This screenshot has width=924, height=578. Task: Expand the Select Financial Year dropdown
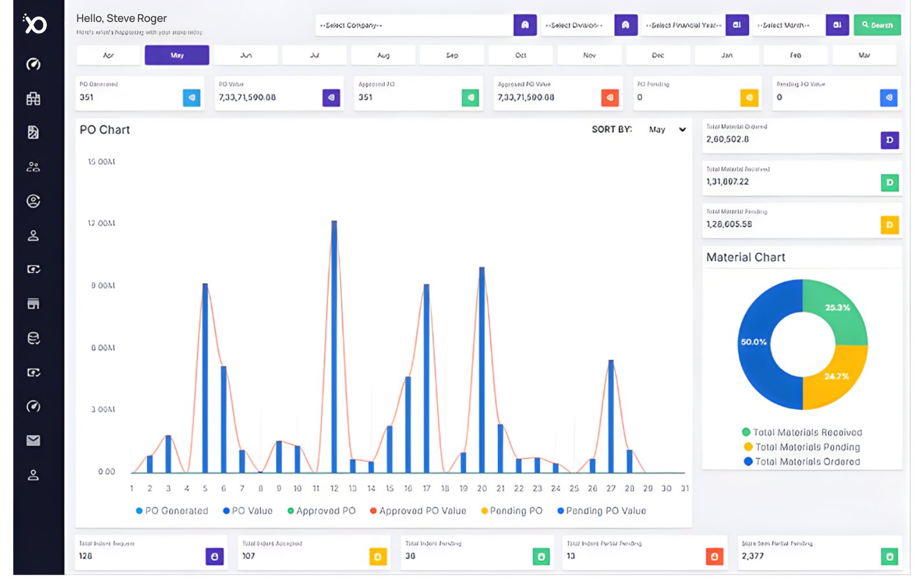(683, 25)
